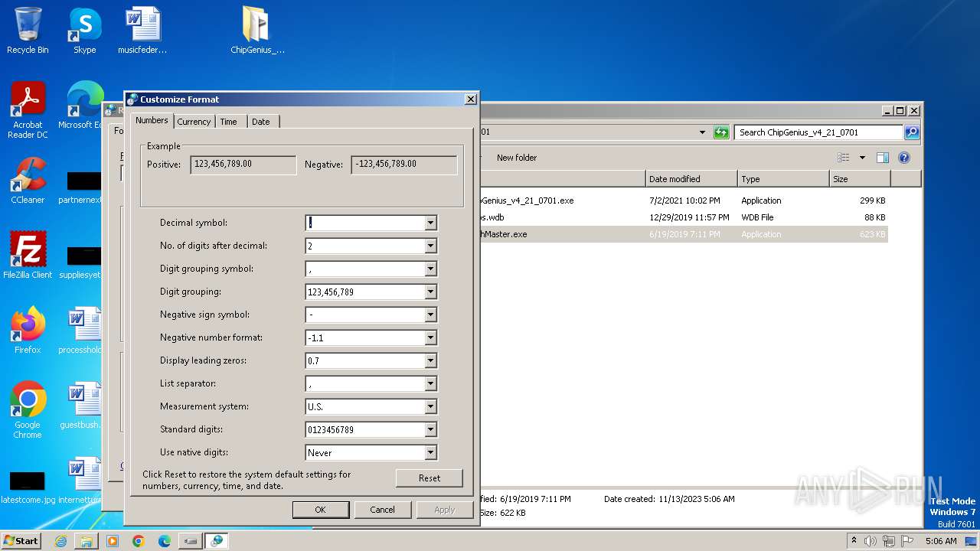The width and height of the screenshot is (980, 551).
Task: Launch FileZilla Client shortcut
Action: point(28,255)
